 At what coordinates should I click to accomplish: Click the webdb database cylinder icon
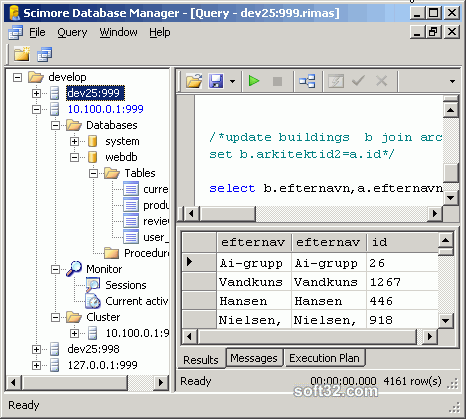coord(92,157)
